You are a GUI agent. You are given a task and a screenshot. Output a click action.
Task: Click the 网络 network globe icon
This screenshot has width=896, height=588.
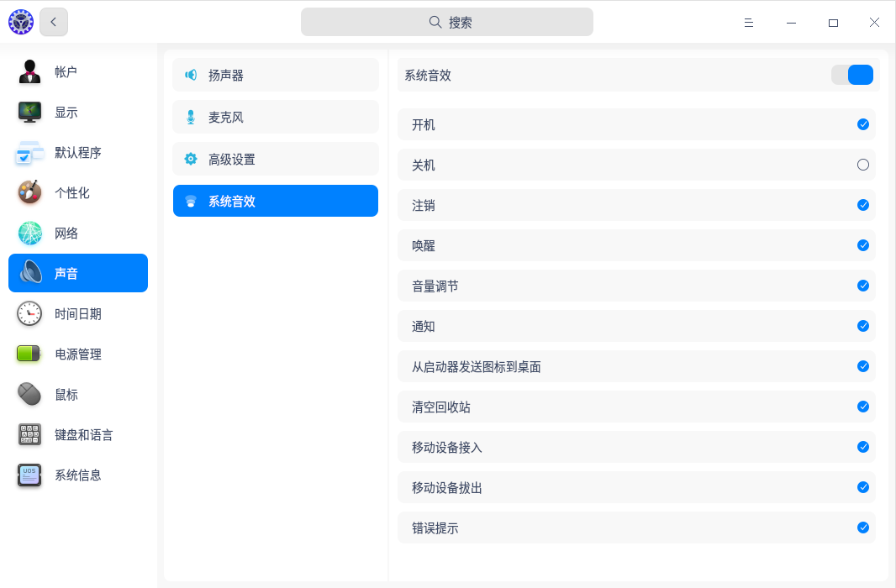tap(30, 234)
